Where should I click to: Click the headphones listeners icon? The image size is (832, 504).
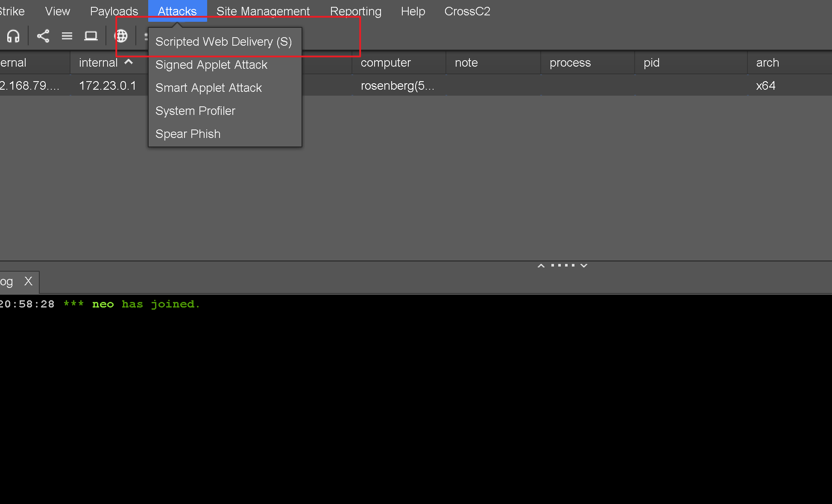point(13,36)
